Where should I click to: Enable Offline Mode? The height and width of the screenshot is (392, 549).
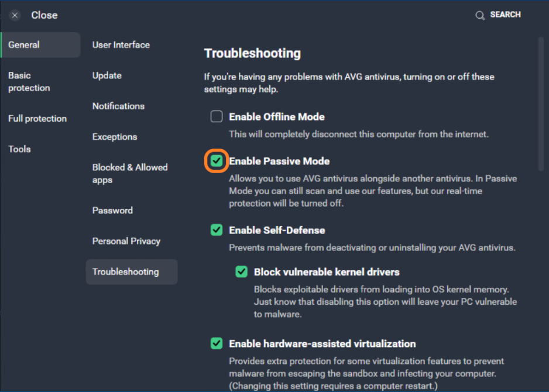[217, 116]
